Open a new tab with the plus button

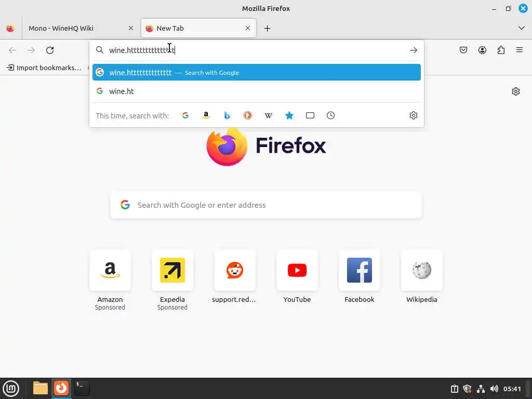(x=268, y=29)
